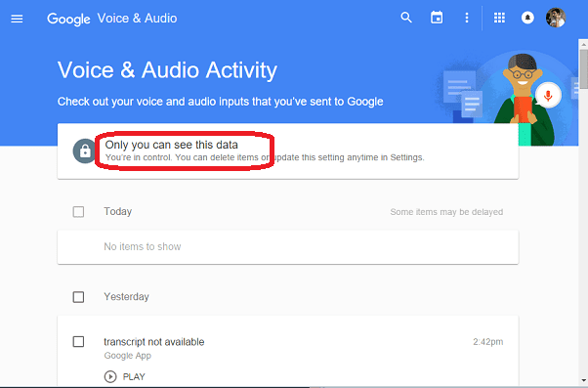Tick the Today checkbox
This screenshot has height=388, width=588.
click(x=78, y=212)
